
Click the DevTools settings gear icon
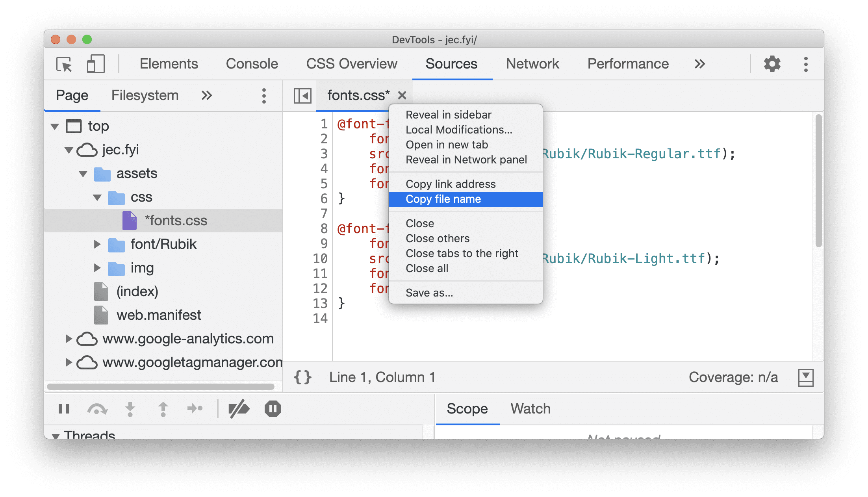(x=772, y=64)
